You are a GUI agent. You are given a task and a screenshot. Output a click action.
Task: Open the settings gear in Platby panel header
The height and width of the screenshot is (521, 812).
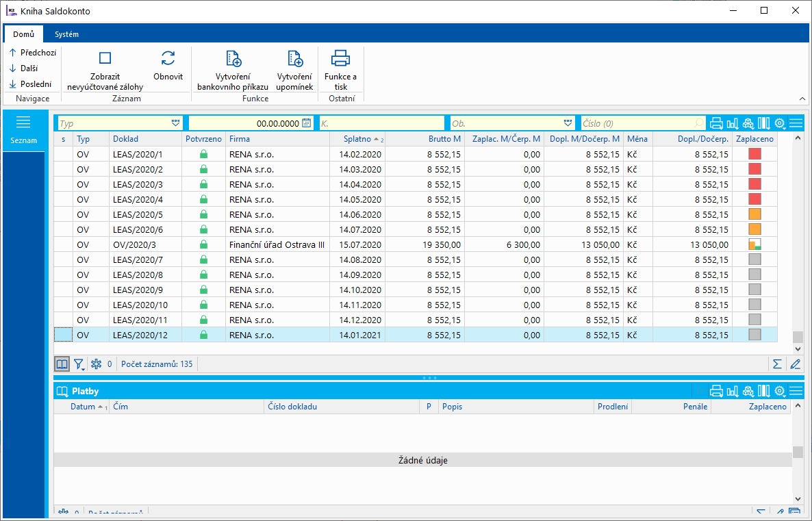779,391
